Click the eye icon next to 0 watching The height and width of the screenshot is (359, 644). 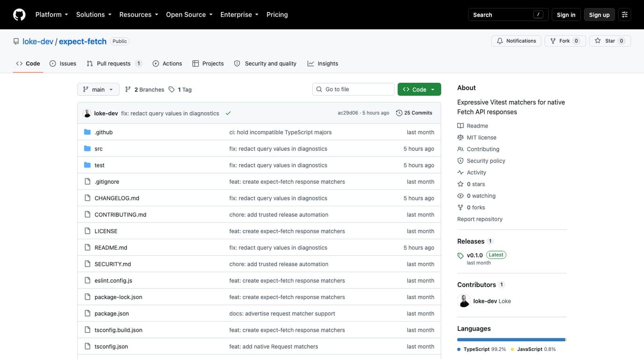[461, 196]
